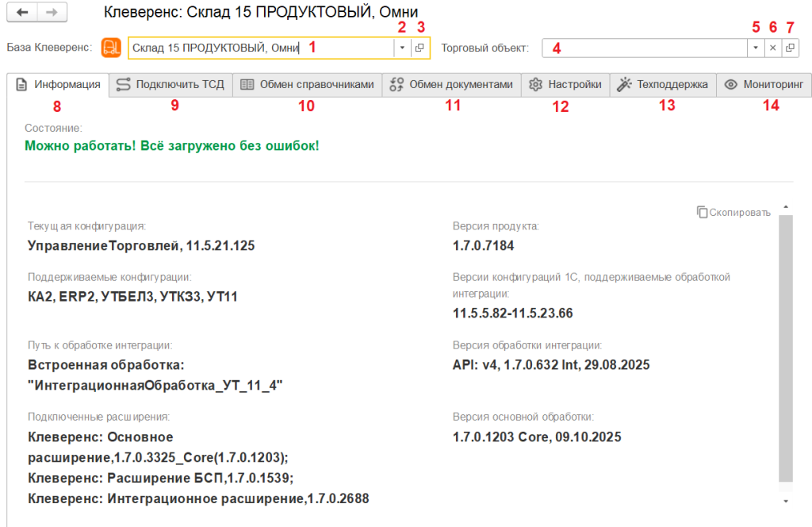812x527 pixels.
Task: Click inside the База Клеверенс input field
Action: (x=260, y=48)
